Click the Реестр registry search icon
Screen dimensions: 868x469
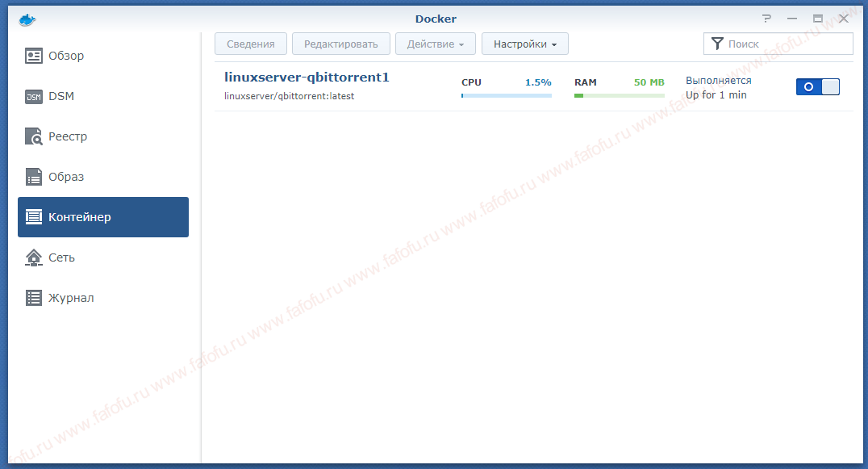[x=34, y=136]
